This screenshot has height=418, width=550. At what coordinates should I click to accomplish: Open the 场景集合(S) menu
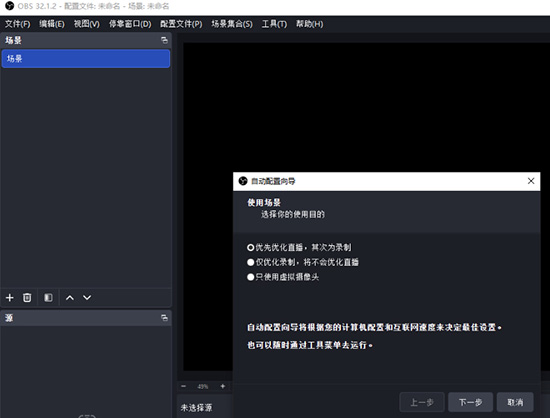[x=232, y=24]
